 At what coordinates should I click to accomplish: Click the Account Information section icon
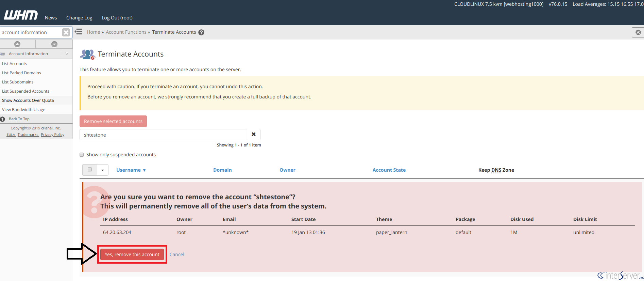[3, 54]
